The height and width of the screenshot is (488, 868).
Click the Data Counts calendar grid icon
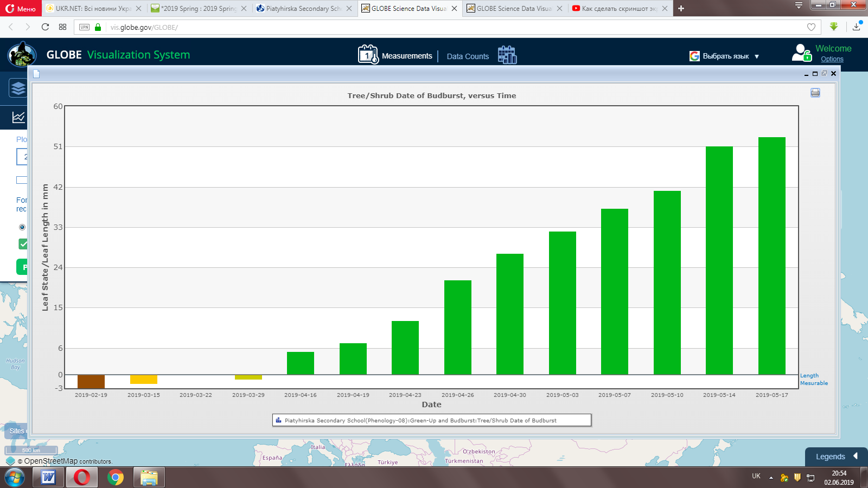(x=507, y=55)
